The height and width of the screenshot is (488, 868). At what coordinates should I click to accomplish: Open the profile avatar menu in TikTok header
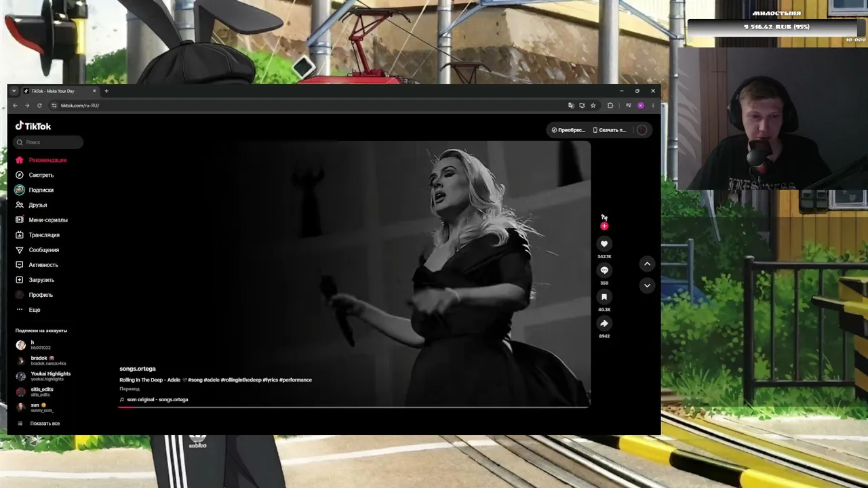tap(642, 130)
